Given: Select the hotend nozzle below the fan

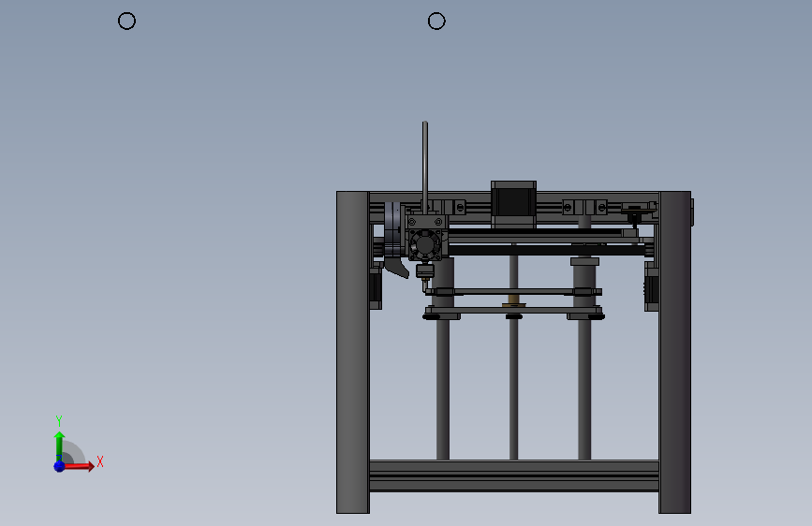Looking at the screenshot, I should pyautogui.click(x=425, y=279).
